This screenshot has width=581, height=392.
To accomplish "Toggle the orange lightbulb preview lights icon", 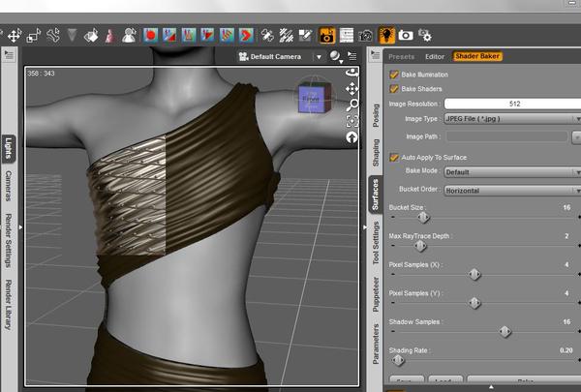I will (x=386, y=35).
